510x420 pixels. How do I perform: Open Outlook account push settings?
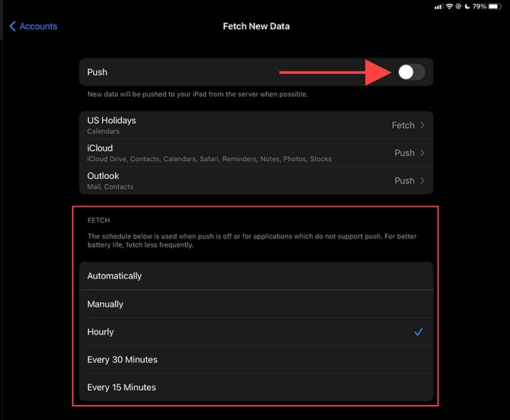[x=256, y=181]
